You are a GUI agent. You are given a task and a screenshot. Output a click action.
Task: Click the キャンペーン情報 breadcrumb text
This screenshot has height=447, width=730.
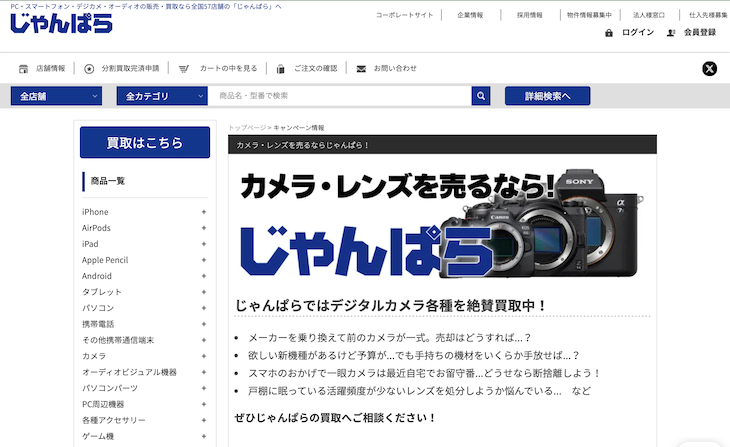(x=298, y=128)
